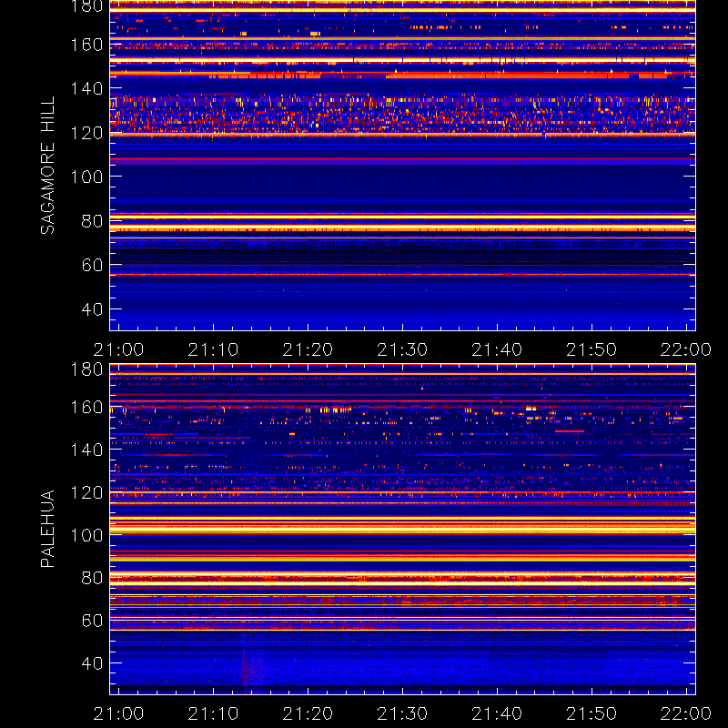Click the 21:10 time label under Palehua plot
The image size is (728, 728).
click(x=213, y=713)
